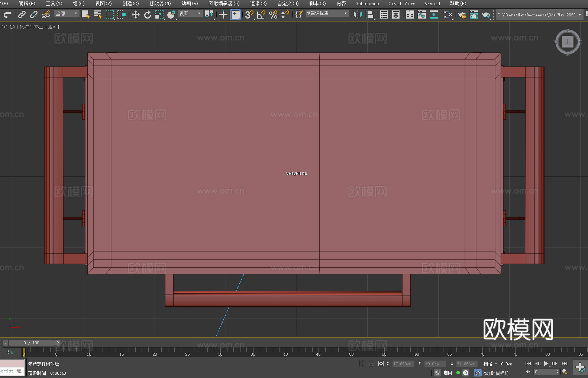The width and height of the screenshot is (588, 378).
Task: Activate the Select and Scale tool
Action: coord(159,14)
